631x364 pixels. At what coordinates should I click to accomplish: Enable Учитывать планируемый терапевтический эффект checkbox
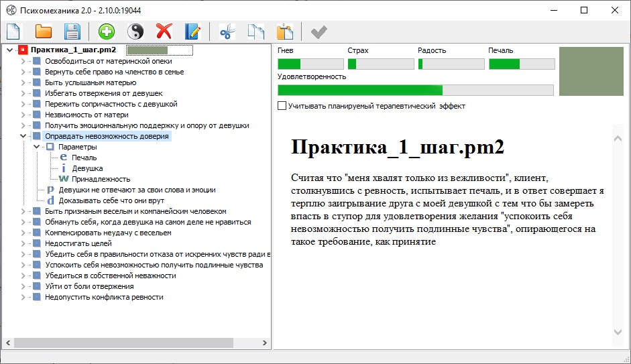[282, 106]
